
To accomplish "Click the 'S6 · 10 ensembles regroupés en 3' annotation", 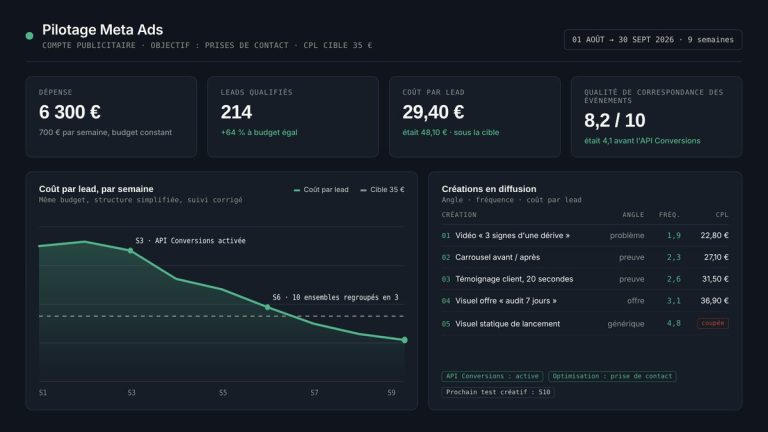I will (336, 297).
